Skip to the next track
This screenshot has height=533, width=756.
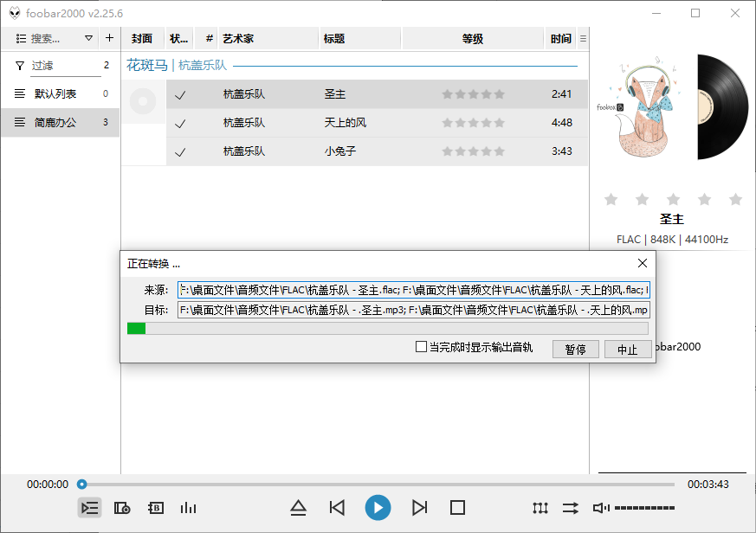[x=419, y=508]
